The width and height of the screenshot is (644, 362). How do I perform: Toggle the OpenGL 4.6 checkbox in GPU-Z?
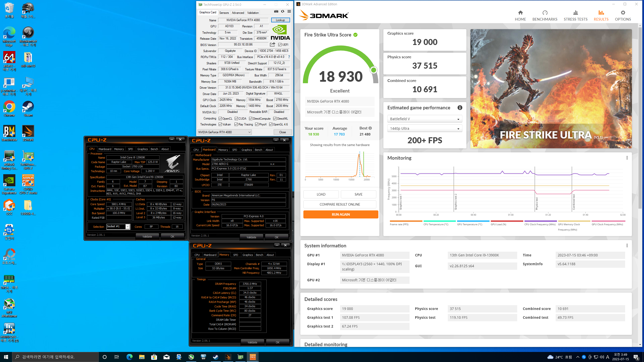pos(271,124)
